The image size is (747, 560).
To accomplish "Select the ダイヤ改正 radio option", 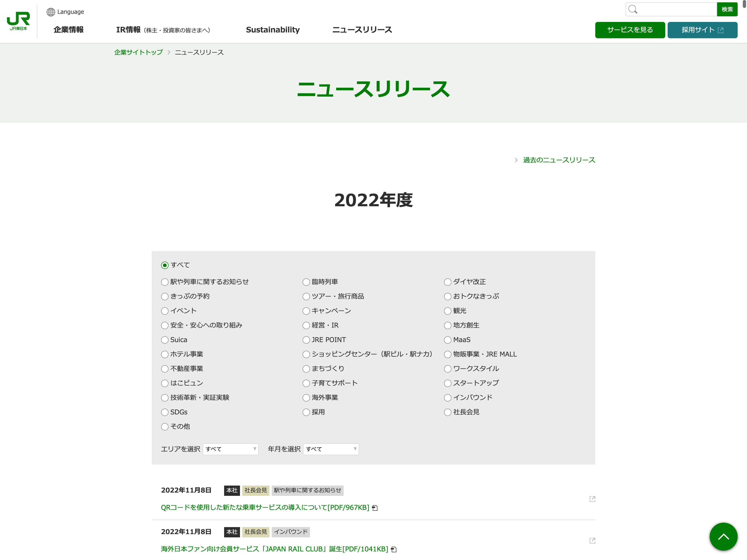I will (x=447, y=282).
